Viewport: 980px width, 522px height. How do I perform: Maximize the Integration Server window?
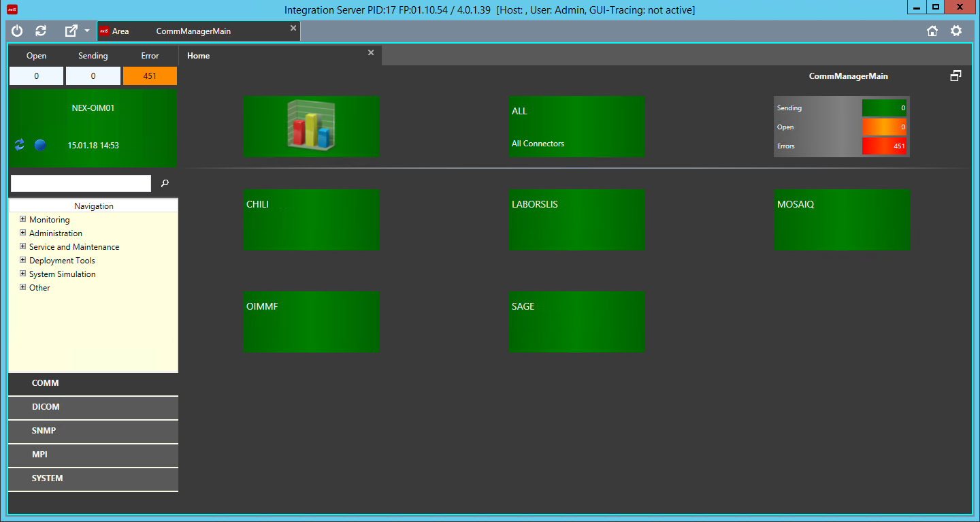pyautogui.click(x=936, y=7)
